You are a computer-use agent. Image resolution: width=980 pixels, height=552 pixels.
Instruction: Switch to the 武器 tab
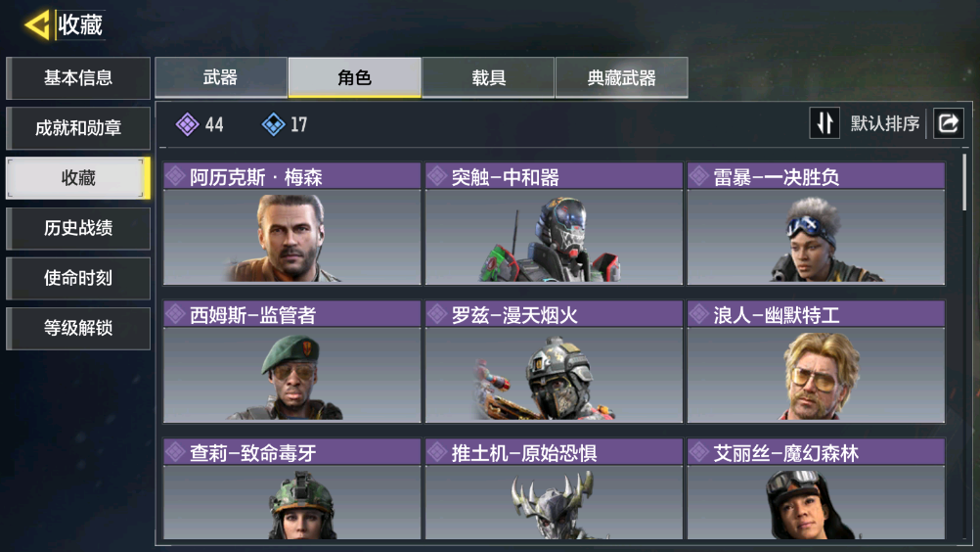click(221, 77)
